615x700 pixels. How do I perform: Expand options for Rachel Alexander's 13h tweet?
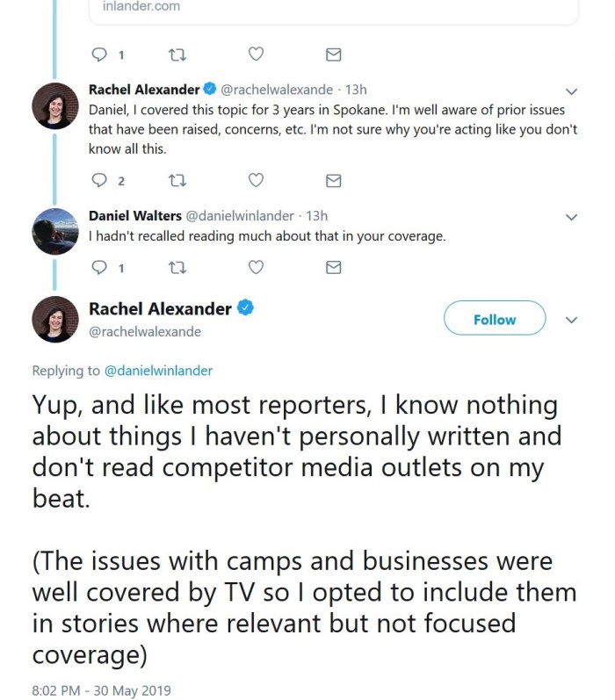571,90
